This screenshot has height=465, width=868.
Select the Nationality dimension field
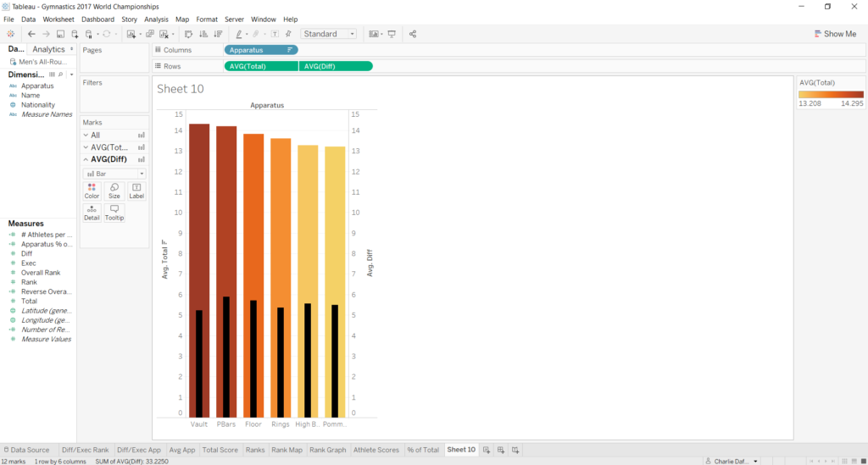[37, 105]
